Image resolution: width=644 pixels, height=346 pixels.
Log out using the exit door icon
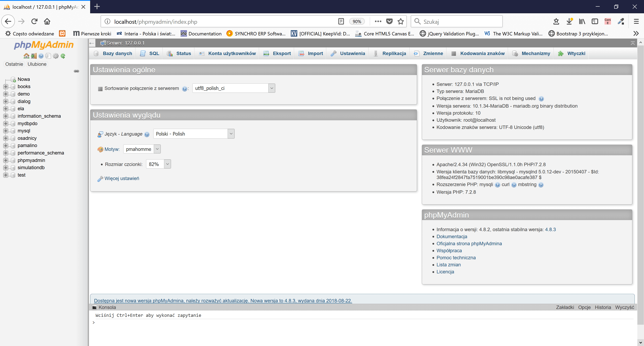(x=34, y=56)
